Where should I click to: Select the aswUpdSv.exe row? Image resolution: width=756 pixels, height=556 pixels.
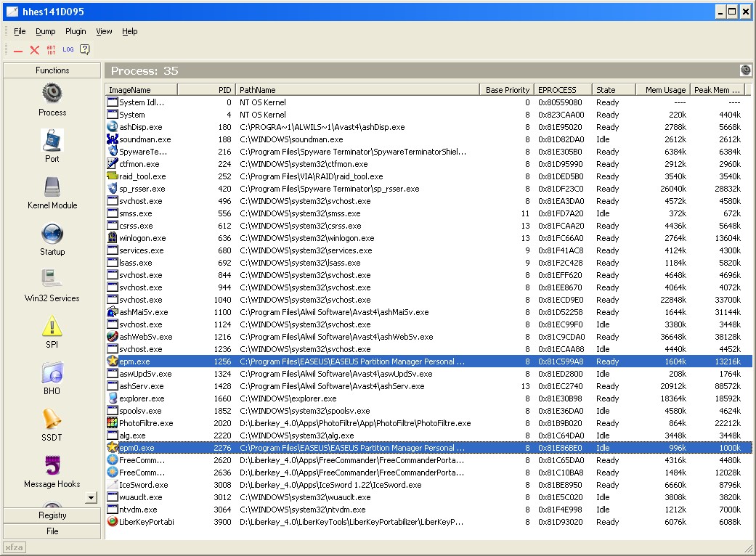428,373
